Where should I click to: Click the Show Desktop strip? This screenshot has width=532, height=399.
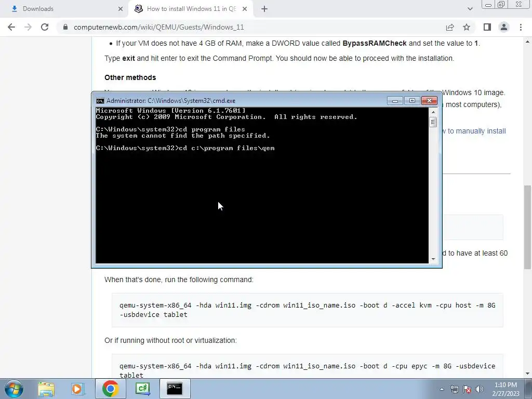(528, 389)
